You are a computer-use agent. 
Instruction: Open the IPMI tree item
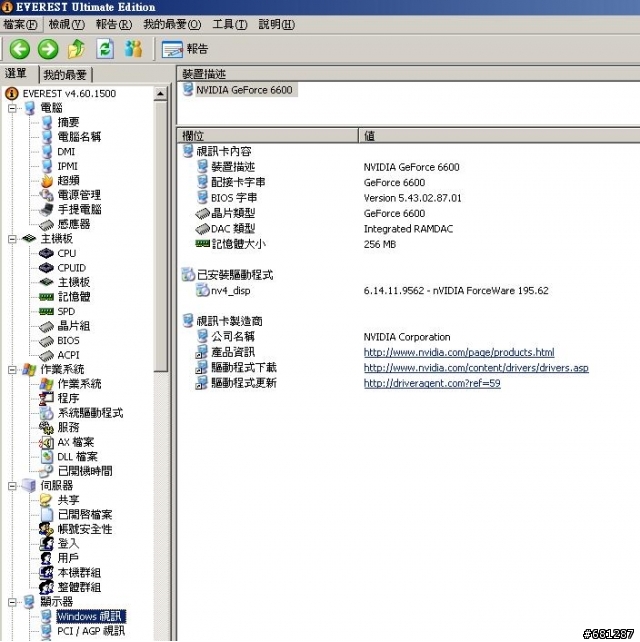(x=67, y=166)
